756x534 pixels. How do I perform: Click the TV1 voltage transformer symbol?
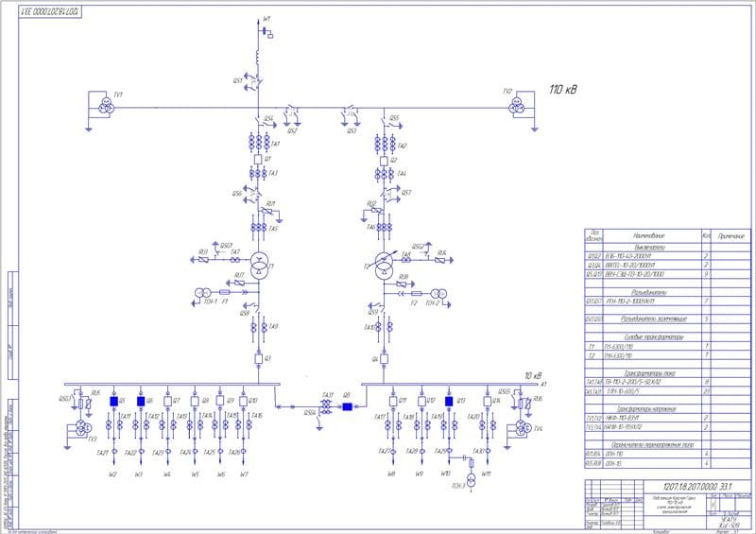point(107,106)
